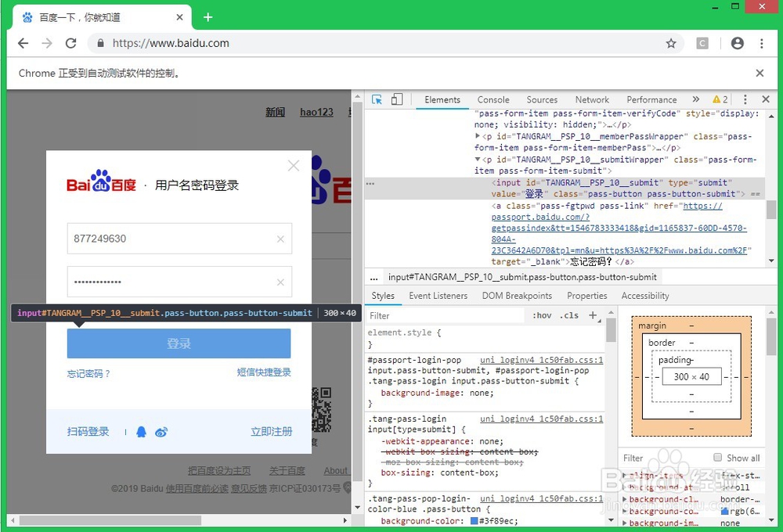The width and height of the screenshot is (783, 532).
Task: Select breadcrumb input#TANGRAM__PSP_10__submit
Action: coord(522,278)
